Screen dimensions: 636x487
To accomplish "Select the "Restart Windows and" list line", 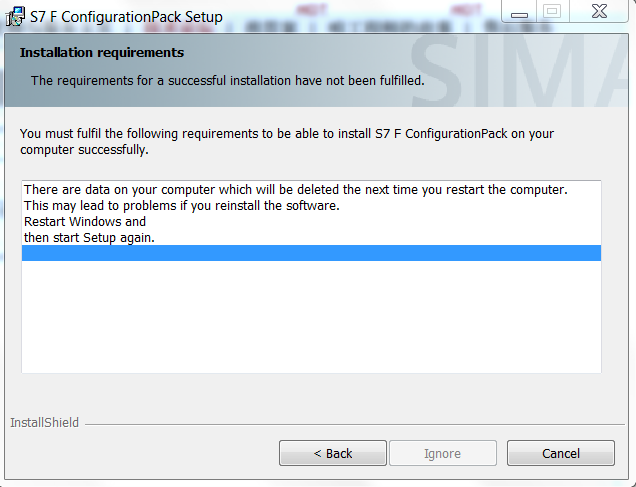I will coord(85,221).
